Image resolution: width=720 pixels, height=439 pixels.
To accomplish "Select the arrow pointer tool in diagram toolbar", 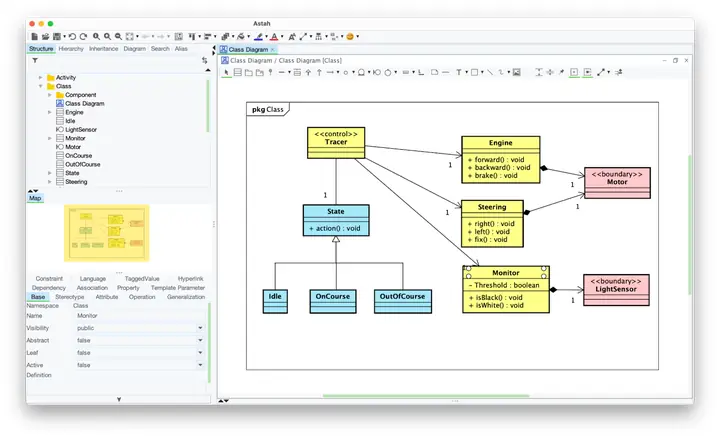I will click(226, 72).
